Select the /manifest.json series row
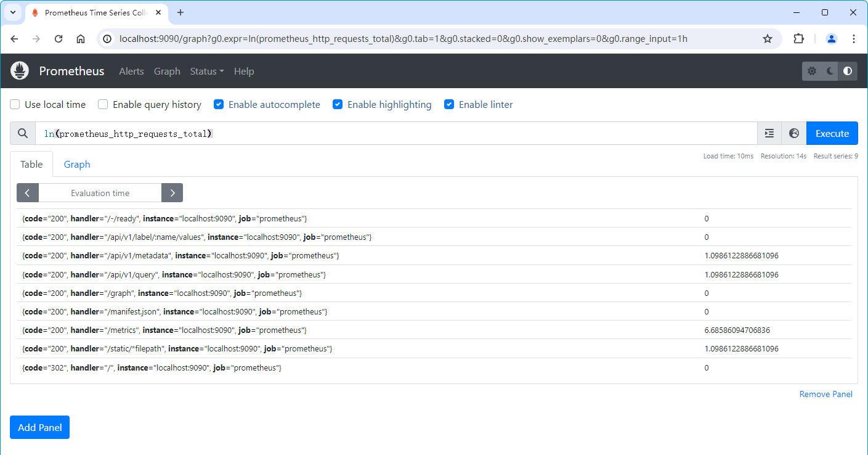Screen dimensions: 868x455 (x=434, y=311)
